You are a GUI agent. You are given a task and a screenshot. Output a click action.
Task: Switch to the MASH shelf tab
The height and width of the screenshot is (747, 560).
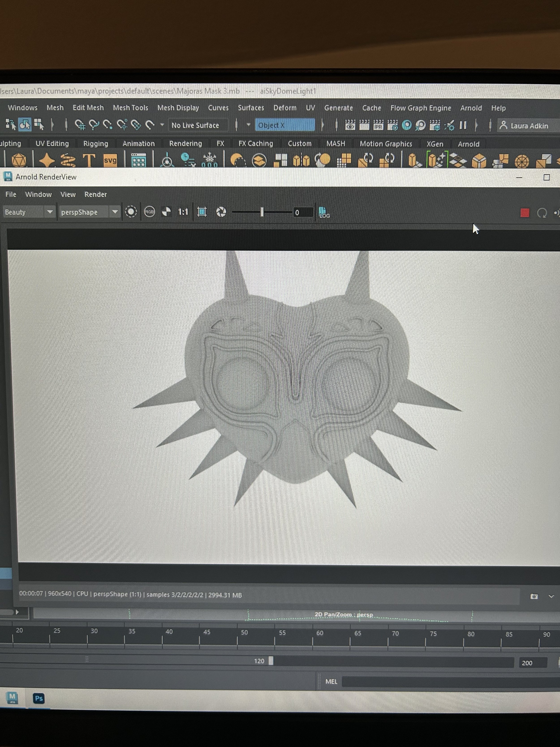(x=336, y=143)
